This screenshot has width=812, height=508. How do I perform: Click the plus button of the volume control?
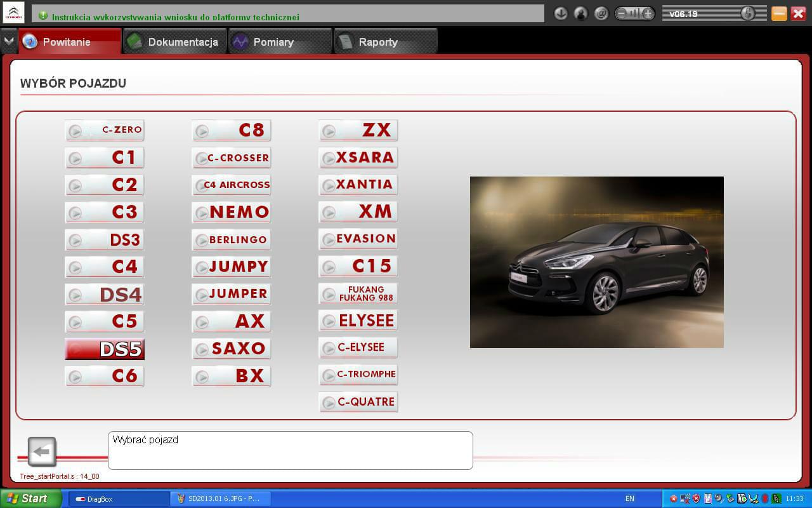tap(648, 13)
